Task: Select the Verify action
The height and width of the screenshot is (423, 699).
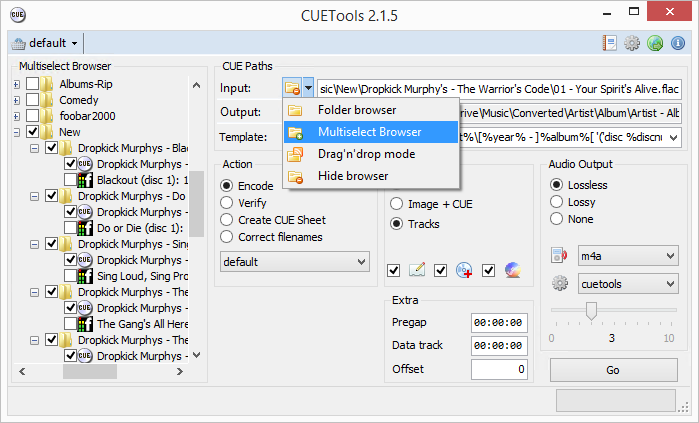Action: [243, 203]
